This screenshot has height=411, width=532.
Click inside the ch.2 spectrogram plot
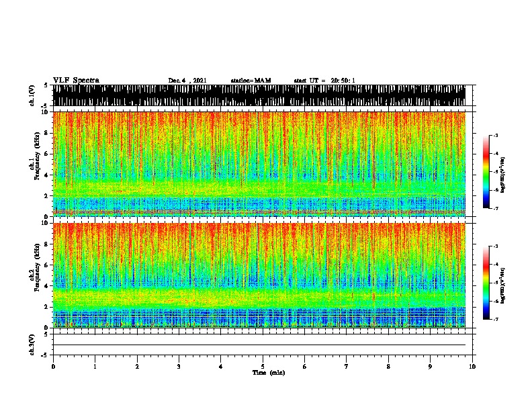click(259, 275)
